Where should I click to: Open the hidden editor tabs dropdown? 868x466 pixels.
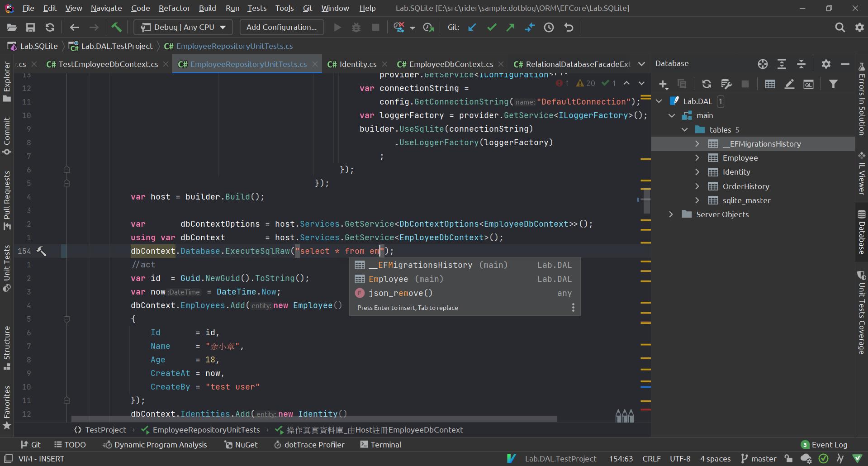click(x=641, y=64)
